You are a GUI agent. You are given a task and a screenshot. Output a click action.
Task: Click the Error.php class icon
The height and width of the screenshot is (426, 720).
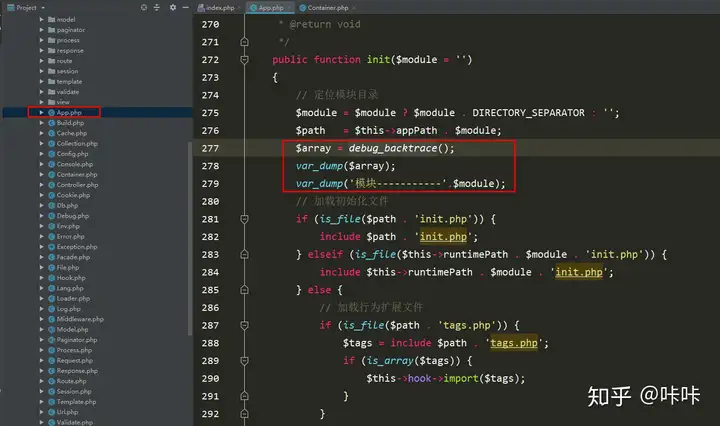51,236
